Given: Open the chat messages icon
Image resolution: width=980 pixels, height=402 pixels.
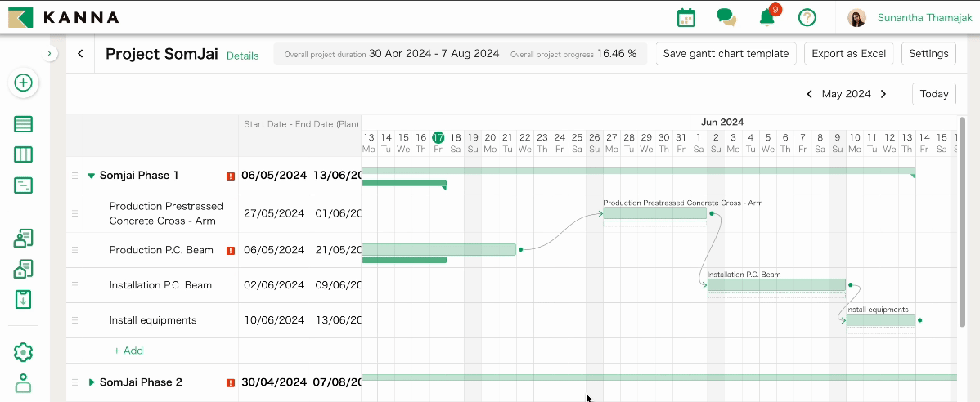Looking at the screenshot, I should tap(726, 17).
